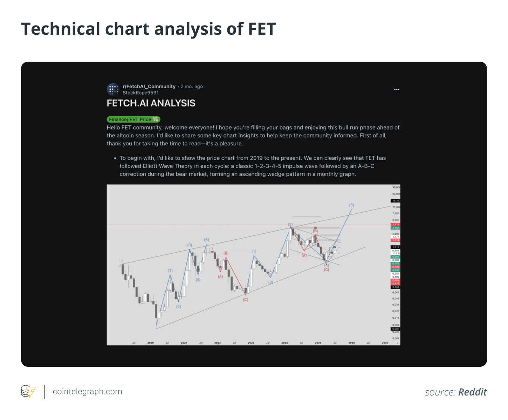Click the money emoji in the flair
Screen dimensions: 508x420
156,119
